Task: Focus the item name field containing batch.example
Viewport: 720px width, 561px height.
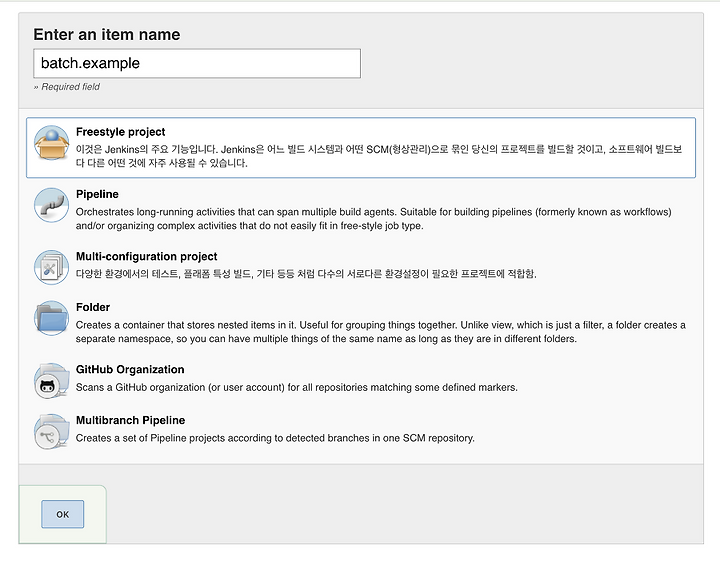Action: coord(197,63)
